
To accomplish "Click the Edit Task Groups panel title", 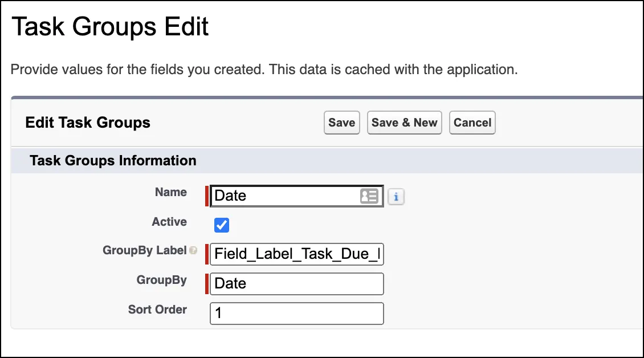I will coord(88,123).
